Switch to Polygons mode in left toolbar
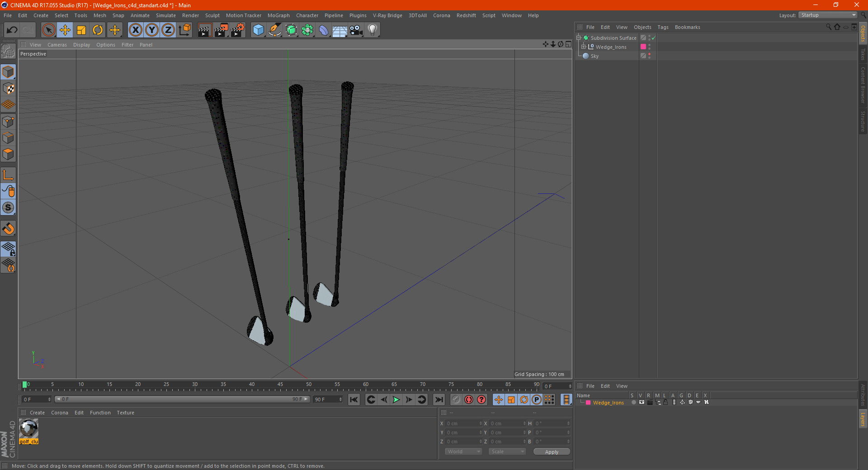The width and height of the screenshot is (868, 470). coord(8,154)
